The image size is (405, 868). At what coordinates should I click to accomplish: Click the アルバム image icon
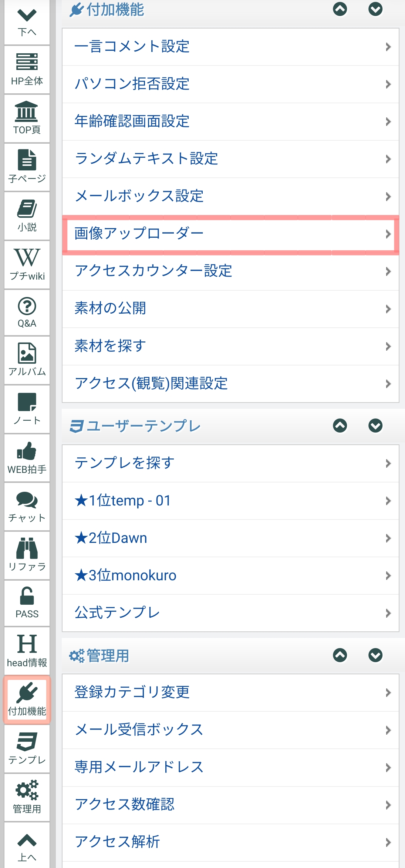click(27, 360)
